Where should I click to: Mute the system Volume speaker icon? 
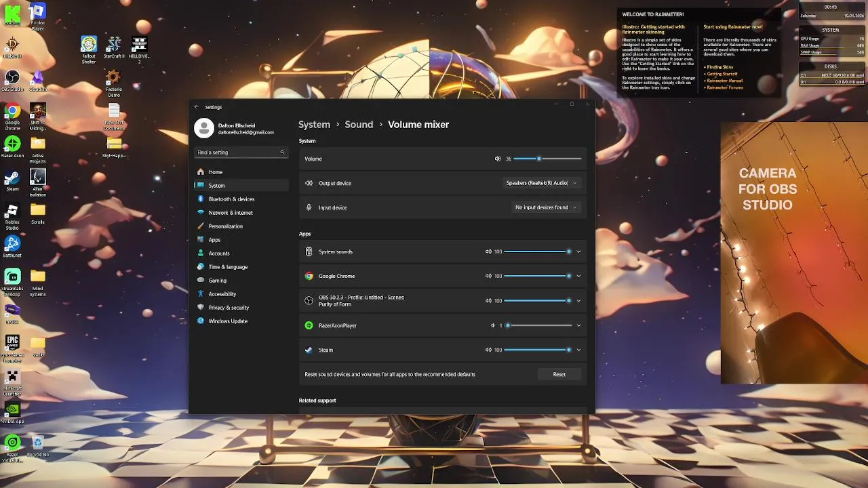(x=498, y=159)
